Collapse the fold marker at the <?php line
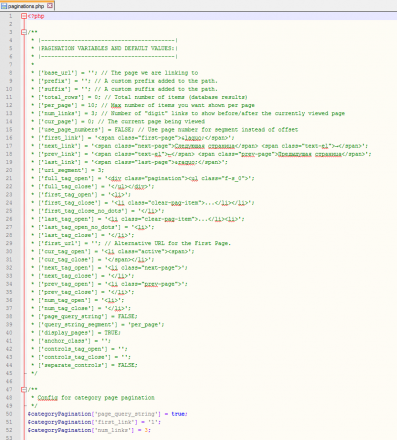397x440 pixels. [x=24, y=16]
